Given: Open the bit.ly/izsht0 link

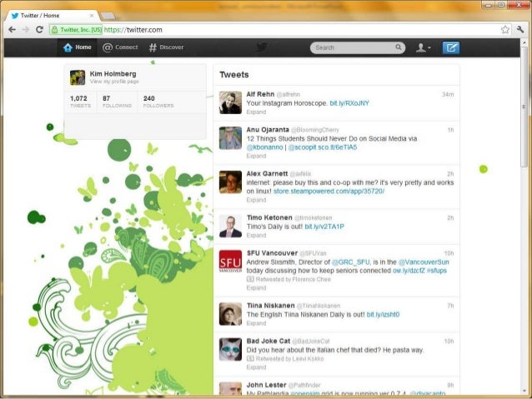Looking at the screenshot, I should click(383, 315).
